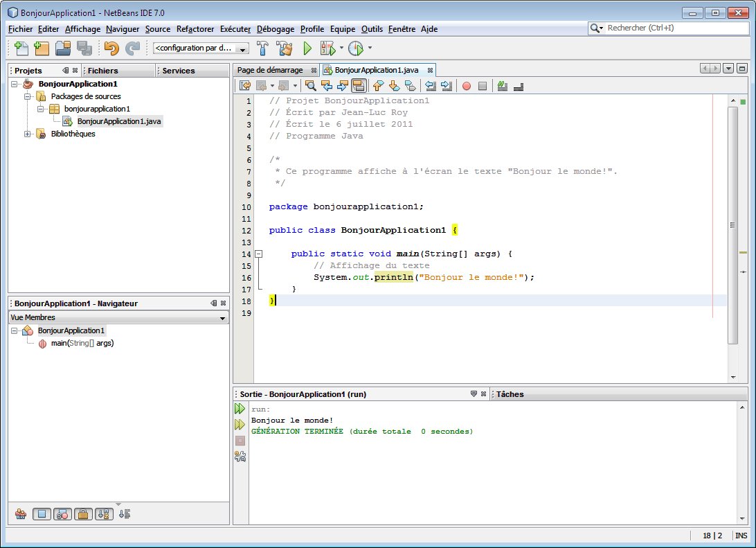
Task: Toggle Show Fields button in Navigator
Action: tap(42, 514)
